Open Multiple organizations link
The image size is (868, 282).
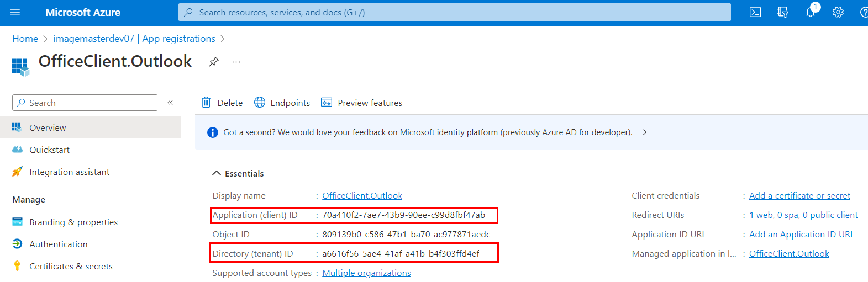point(367,273)
